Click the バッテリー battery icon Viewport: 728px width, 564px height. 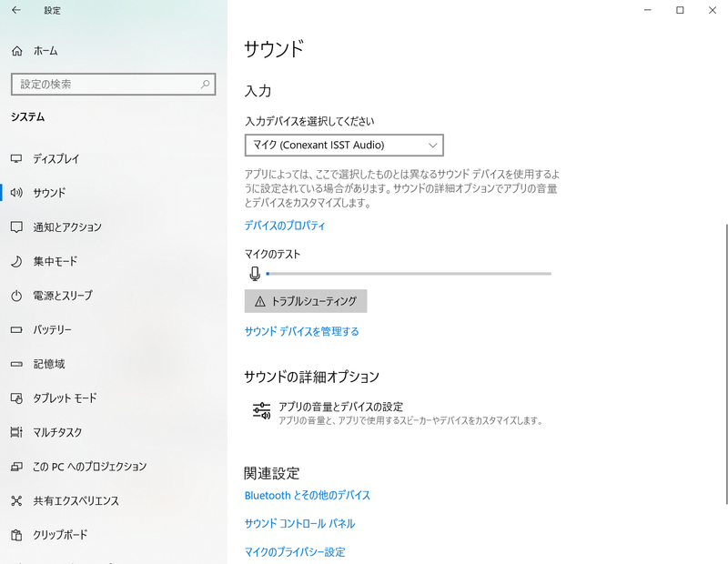16,330
